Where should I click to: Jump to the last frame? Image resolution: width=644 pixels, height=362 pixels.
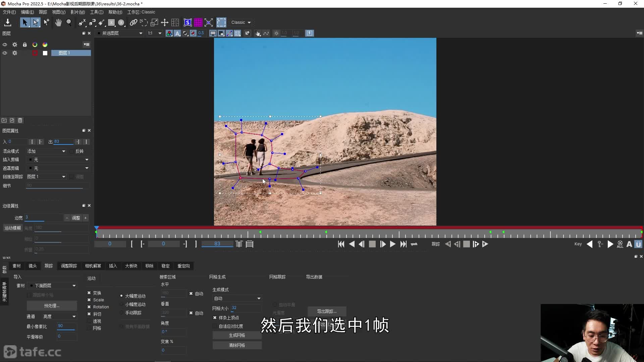(x=404, y=244)
